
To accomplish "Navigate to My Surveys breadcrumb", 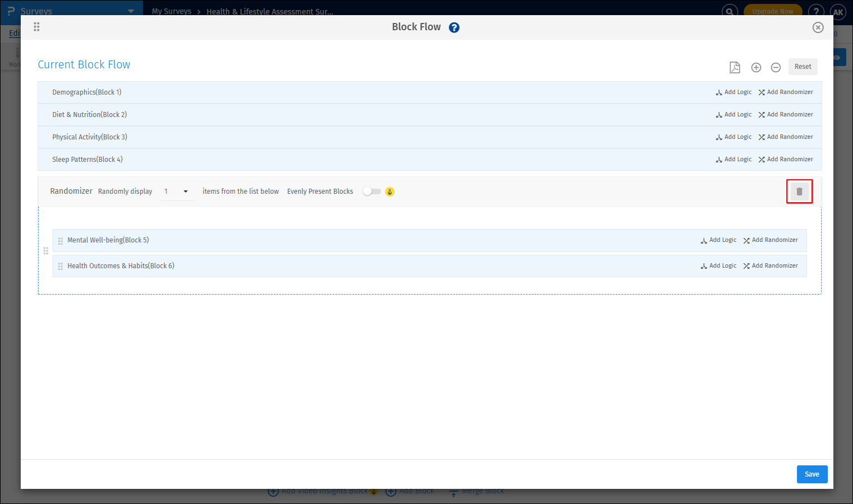I will 171,11.
